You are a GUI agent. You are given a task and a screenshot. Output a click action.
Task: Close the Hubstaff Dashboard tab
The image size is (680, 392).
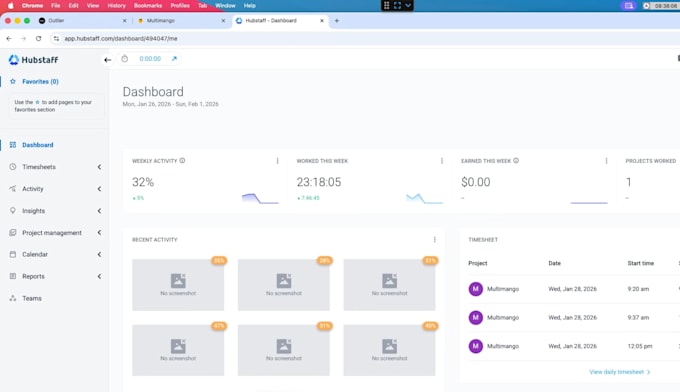(322, 20)
